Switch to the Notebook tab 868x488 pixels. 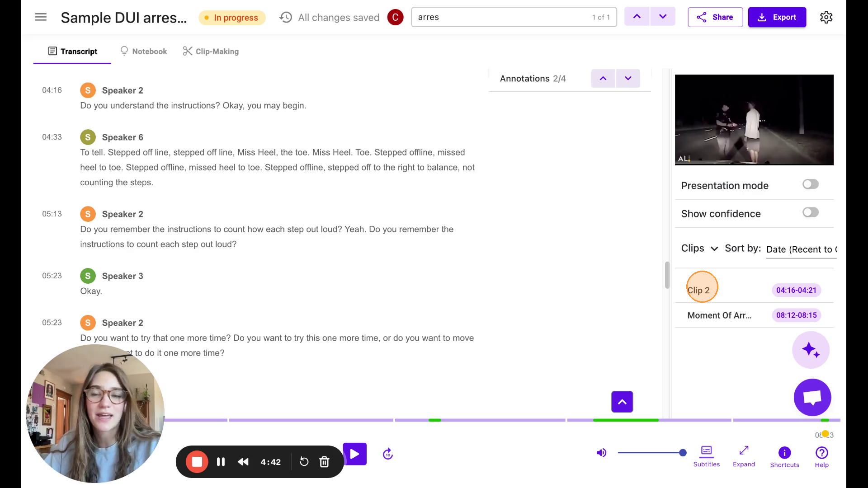click(x=143, y=52)
